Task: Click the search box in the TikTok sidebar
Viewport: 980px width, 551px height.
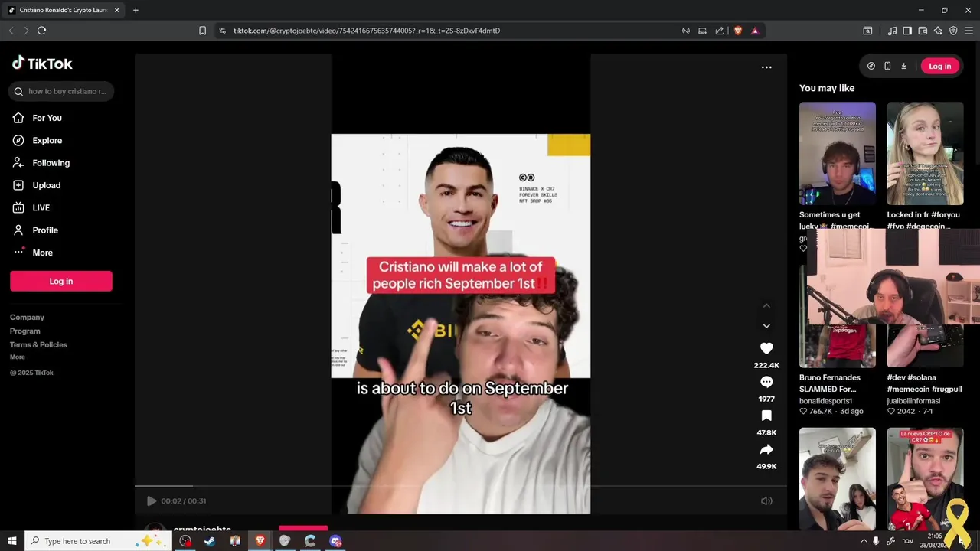Action: click(x=61, y=91)
